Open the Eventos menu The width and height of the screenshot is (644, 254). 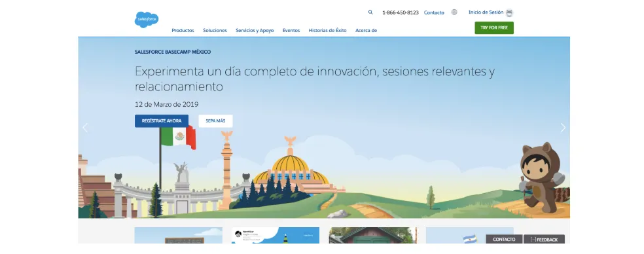click(x=291, y=30)
